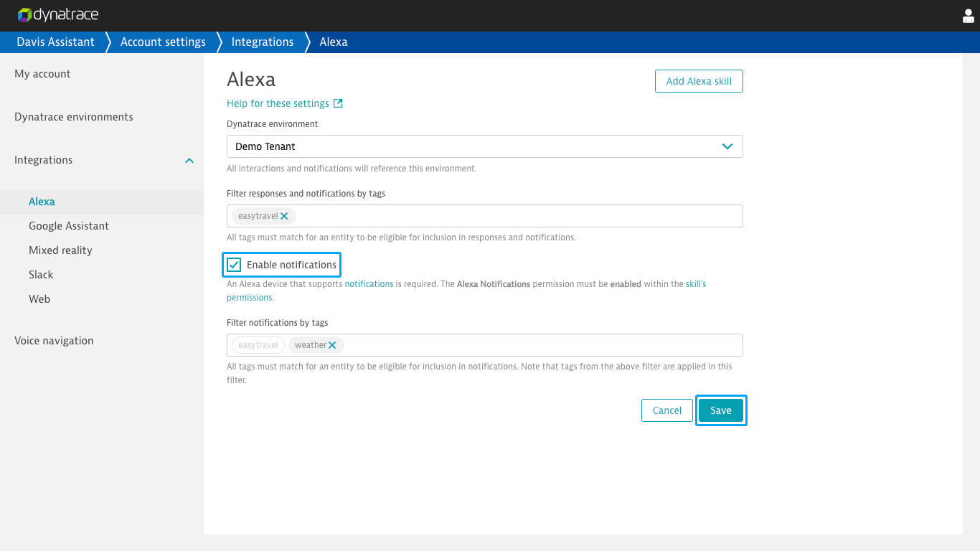Click 'Filter notifications by tags' label
The height and width of the screenshot is (551, 980).
pos(278,323)
